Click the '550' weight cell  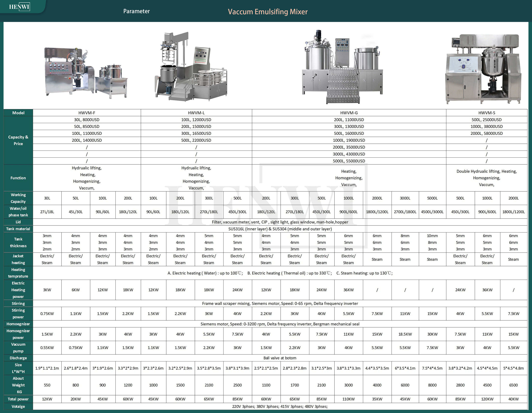pos(47,385)
